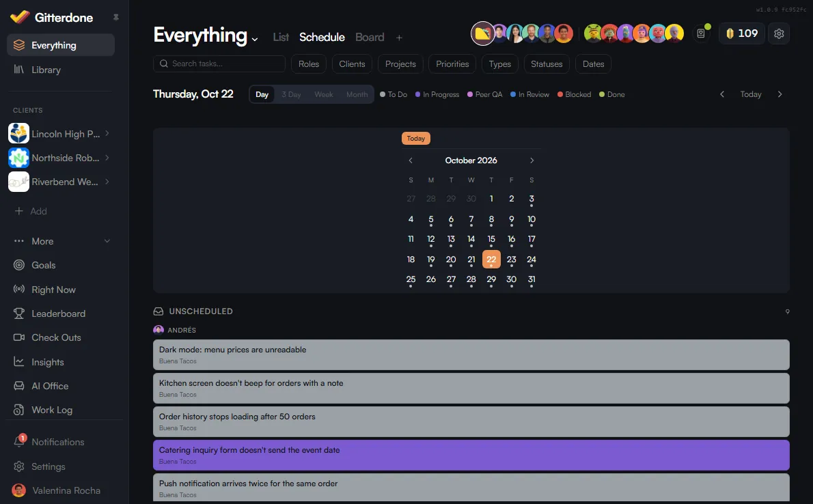Open Insights chart icon

tap(19, 362)
